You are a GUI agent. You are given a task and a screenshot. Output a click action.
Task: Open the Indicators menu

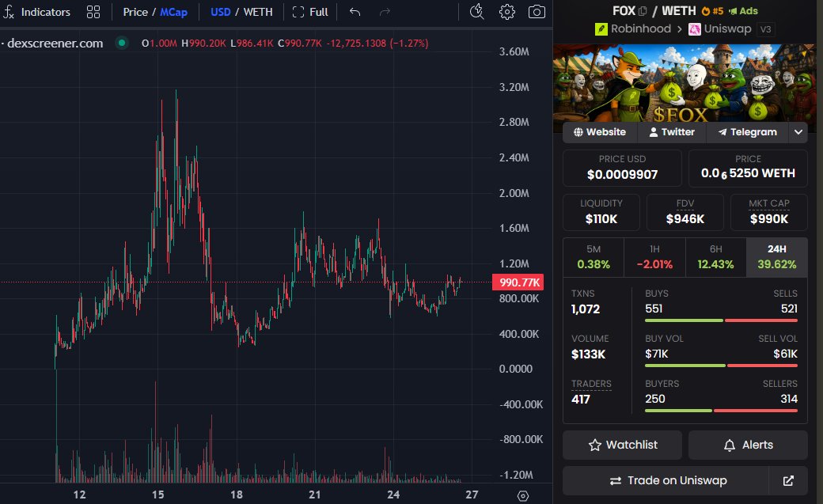point(36,12)
